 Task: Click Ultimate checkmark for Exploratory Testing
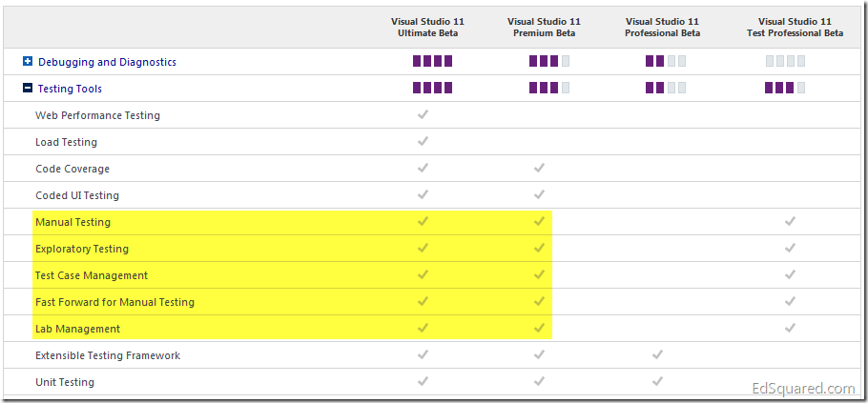coord(423,248)
